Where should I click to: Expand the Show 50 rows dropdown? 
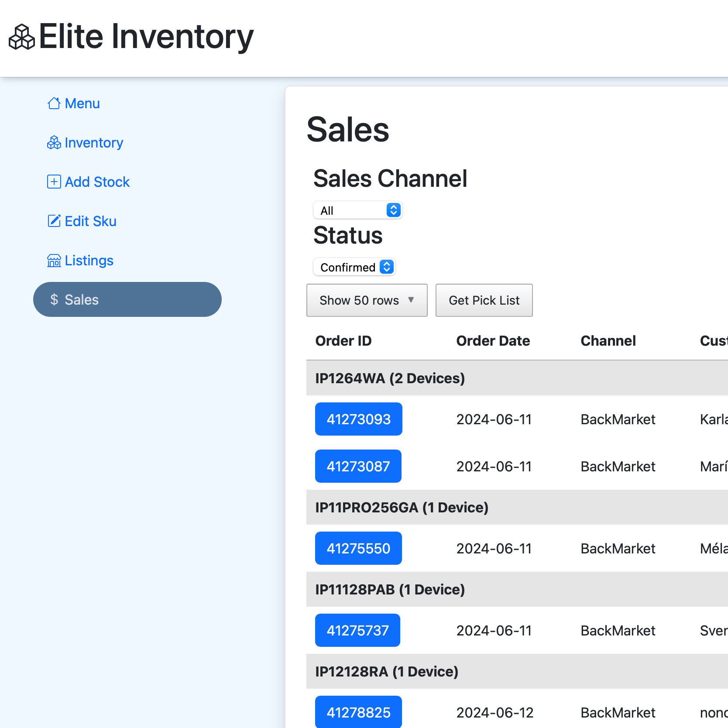pyautogui.click(x=367, y=300)
